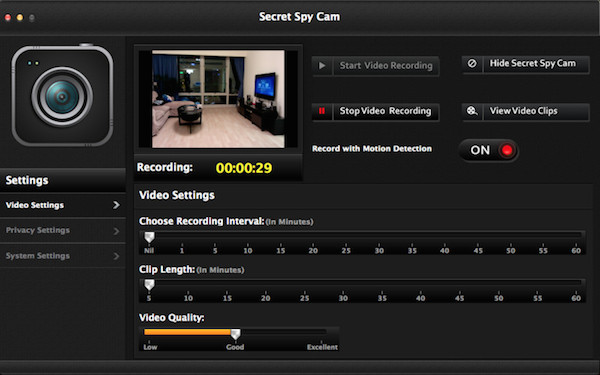The width and height of the screenshot is (600, 375).
Task: Click the red pause icon on Stop Video Recording
Action: [322, 111]
